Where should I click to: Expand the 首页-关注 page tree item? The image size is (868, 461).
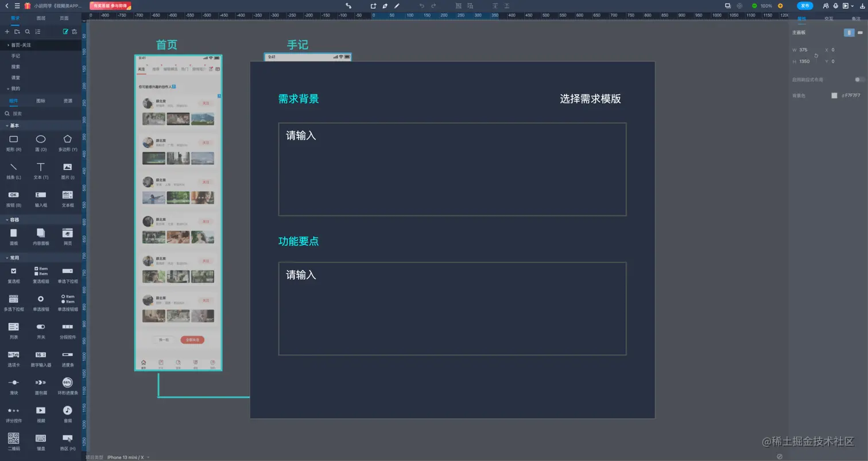(x=8, y=45)
